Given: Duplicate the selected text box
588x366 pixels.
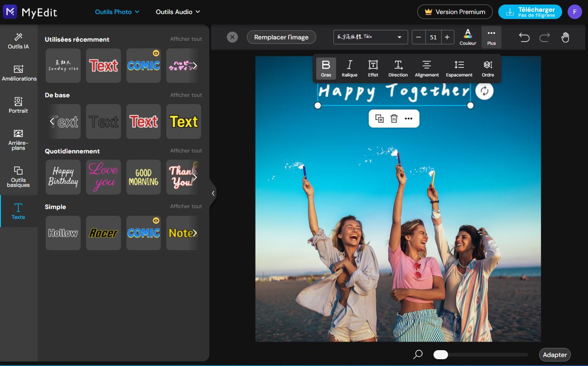Looking at the screenshot, I should pyautogui.click(x=379, y=119).
